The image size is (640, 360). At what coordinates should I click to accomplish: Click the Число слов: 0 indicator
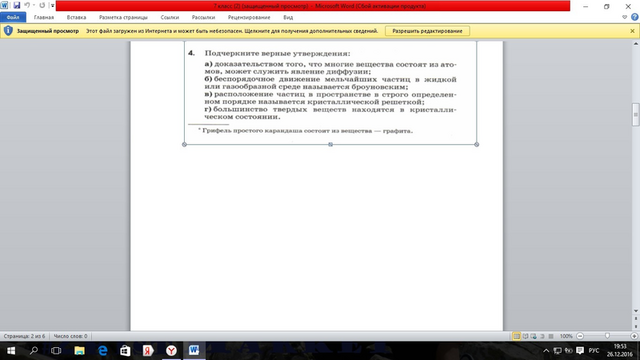click(x=71, y=336)
